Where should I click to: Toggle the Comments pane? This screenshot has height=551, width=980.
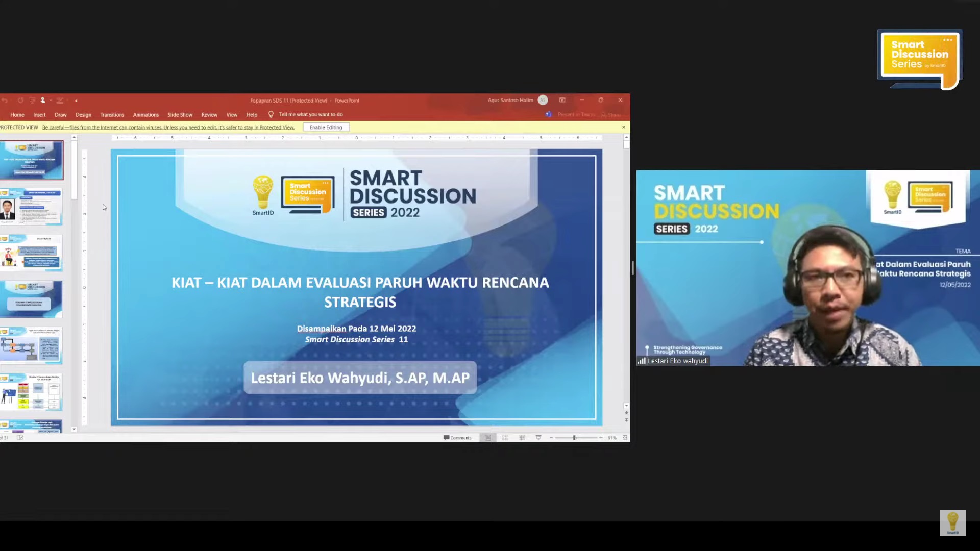coord(457,438)
